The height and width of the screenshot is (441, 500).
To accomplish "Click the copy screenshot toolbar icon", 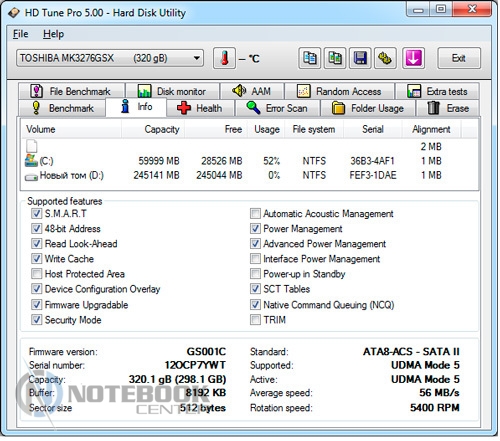I will [x=335, y=58].
